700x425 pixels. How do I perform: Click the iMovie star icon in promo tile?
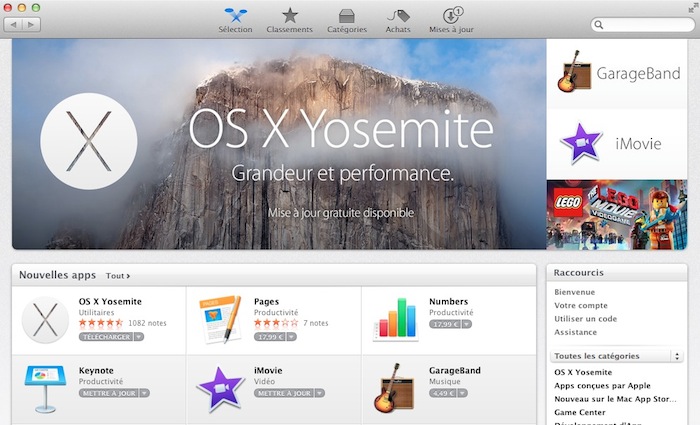581,144
